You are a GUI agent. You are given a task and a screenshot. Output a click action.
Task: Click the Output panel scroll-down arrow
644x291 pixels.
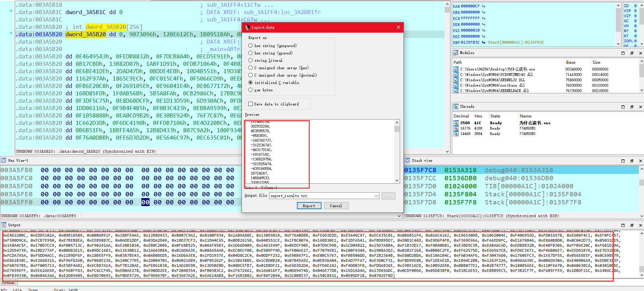641,275
